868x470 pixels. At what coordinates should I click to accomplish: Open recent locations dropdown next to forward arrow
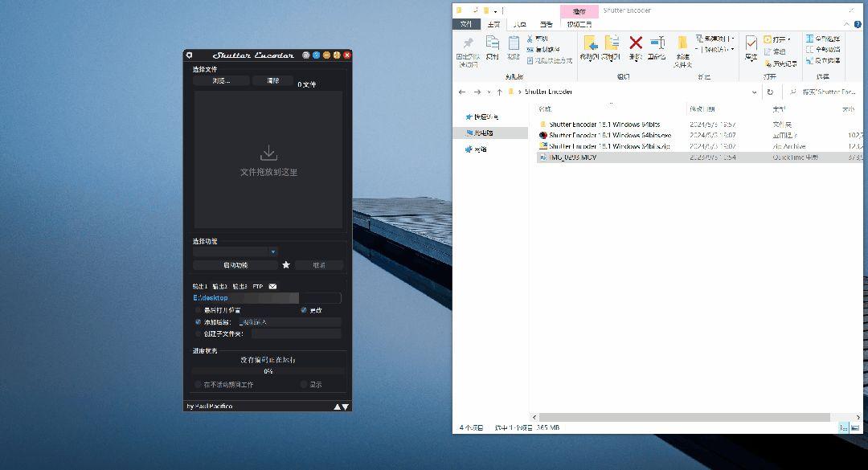(489, 92)
